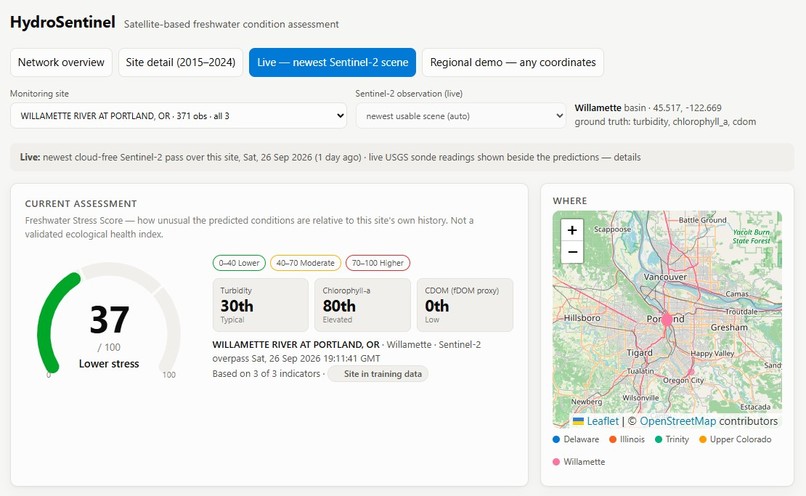
Task: Click the Leaflet link
Action: point(602,421)
